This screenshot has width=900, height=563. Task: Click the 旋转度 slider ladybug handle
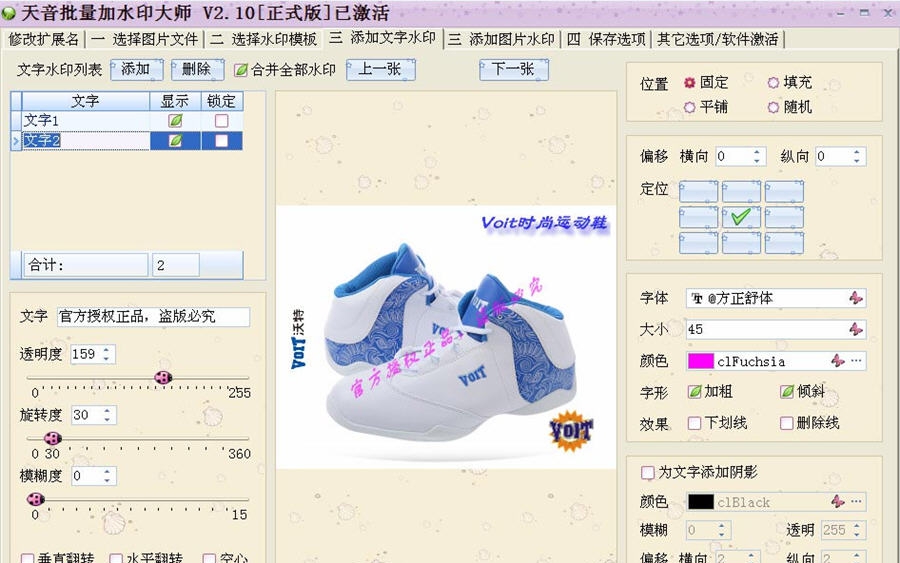[53, 438]
